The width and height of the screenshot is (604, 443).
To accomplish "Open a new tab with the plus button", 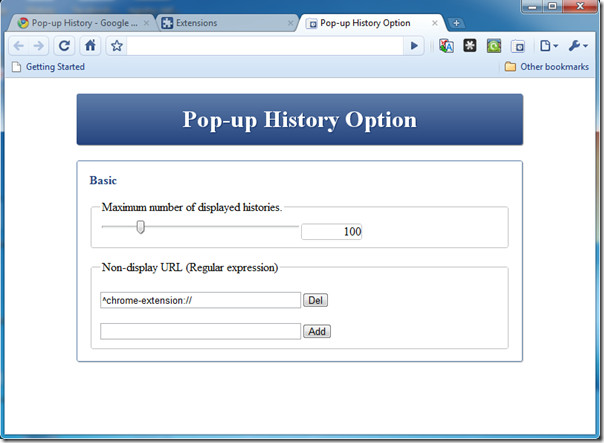I will tap(456, 23).
